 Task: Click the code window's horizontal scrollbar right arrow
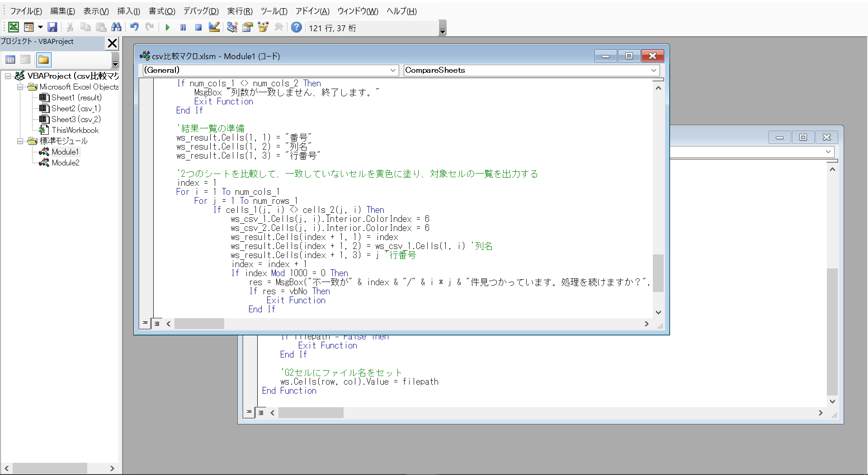point(646,324)
